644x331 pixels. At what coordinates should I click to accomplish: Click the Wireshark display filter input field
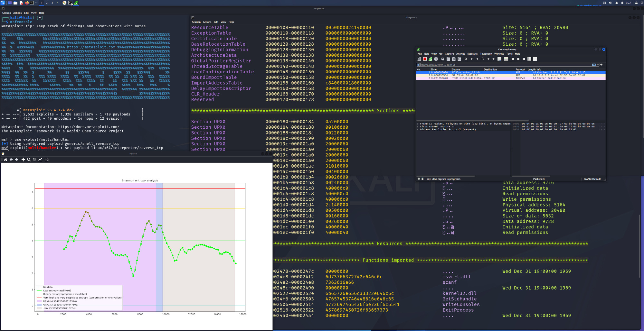(x=506, y=65)
